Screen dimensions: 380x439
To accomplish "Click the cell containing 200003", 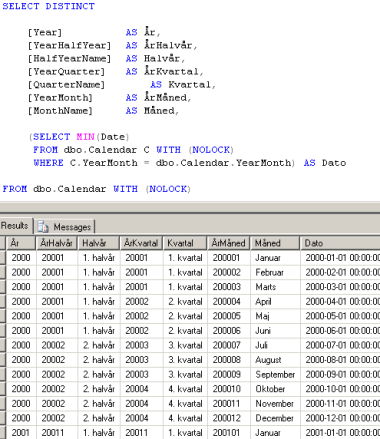I will point(229,287).
